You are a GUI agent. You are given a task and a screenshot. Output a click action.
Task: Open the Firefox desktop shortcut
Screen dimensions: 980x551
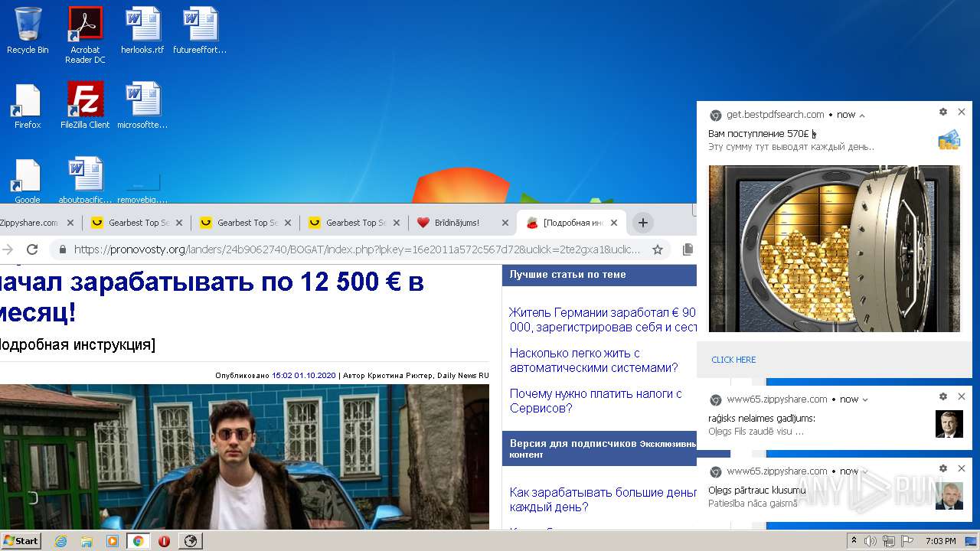(x=28, y=106)
